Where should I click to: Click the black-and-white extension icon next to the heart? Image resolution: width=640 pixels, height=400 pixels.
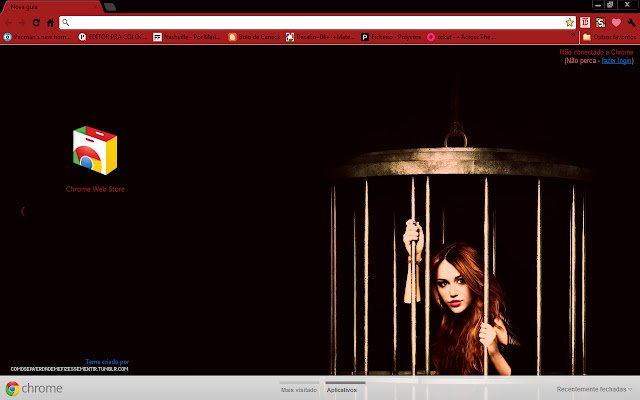[600, 23]
